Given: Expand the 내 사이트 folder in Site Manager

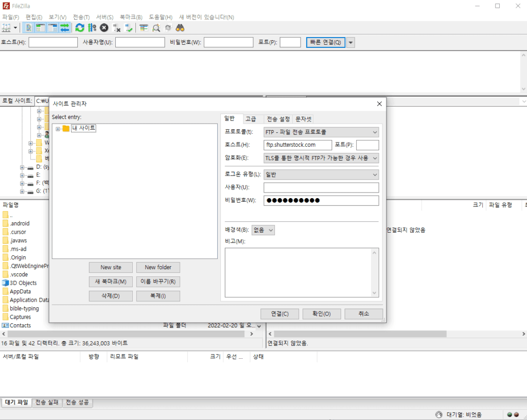Looking at the screenshot, I should pos(58,129).
